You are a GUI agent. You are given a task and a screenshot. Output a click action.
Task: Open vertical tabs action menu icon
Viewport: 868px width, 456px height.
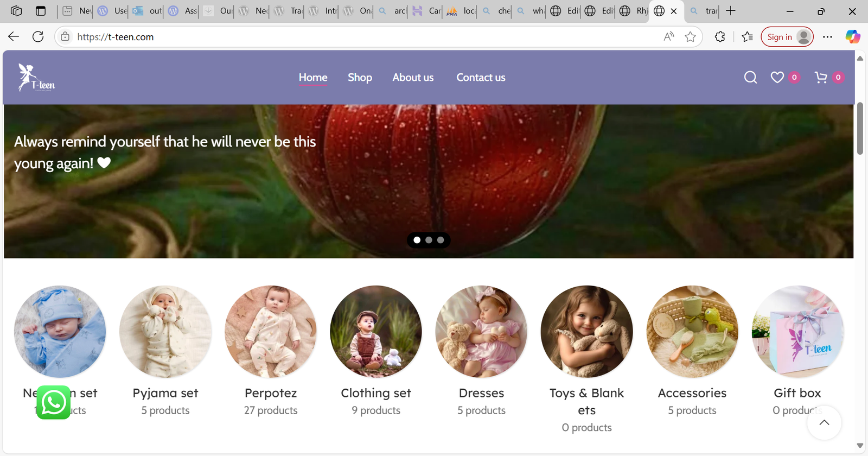coord(41,11)
